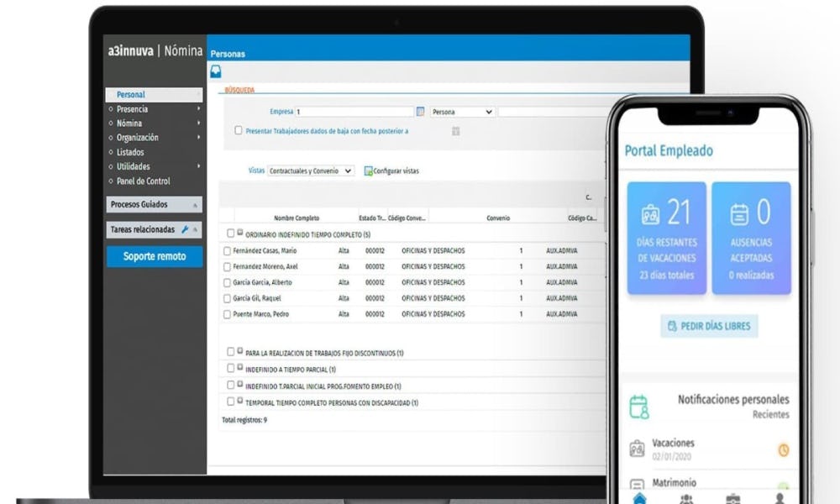Check the box for Fernández Casas, Mario
840x504 pixels.
pos(227,251)
